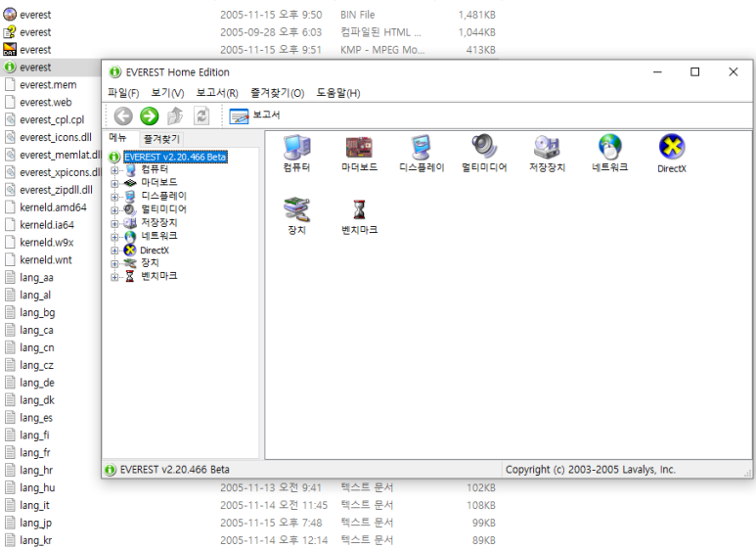Open the 장치 icon in the main pane
The width and height of the screenshot is (756, 549).
tap(296, 209)
